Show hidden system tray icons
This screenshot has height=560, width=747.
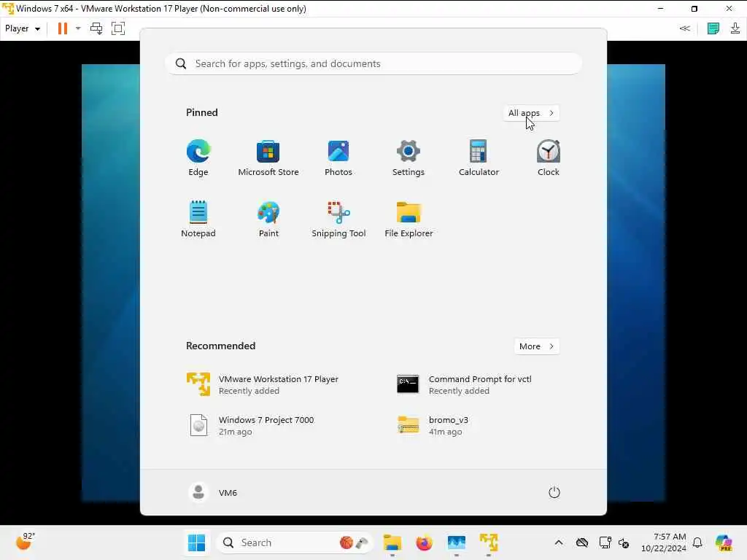tap(559, 542)
